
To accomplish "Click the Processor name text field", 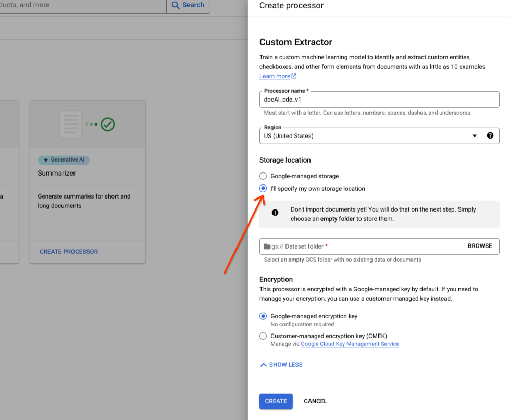I will coord(379,100).
